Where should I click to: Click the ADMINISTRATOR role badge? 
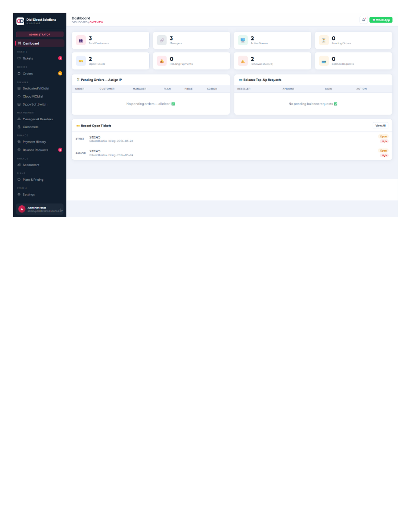click(x=40, y=34)
